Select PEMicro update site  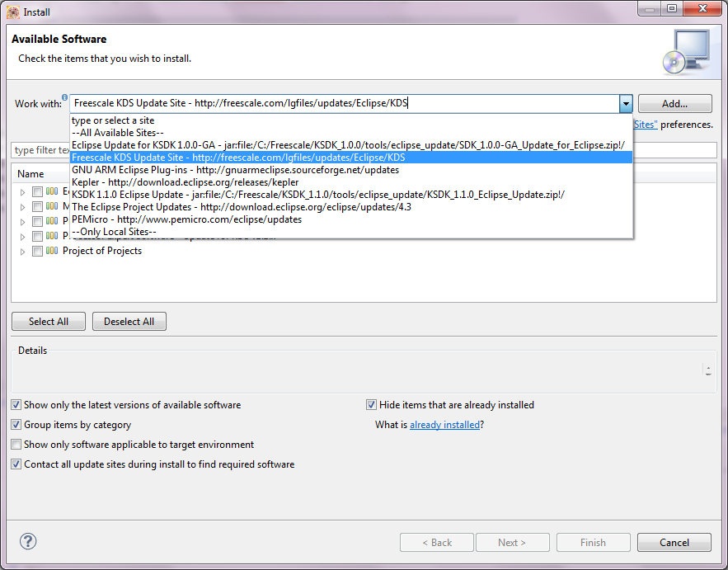351,219
